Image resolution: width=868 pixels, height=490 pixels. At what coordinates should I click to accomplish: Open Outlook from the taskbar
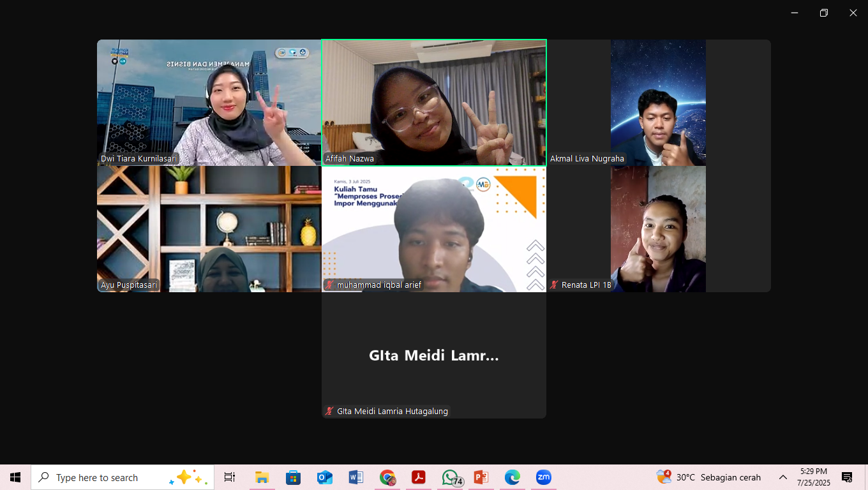325,477
